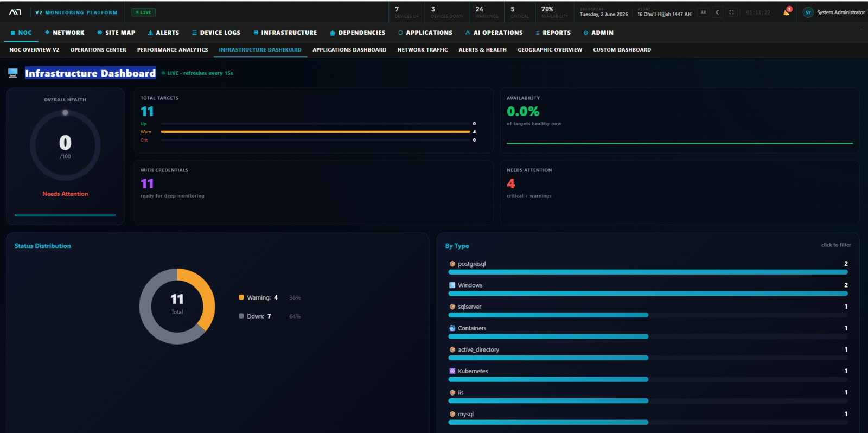Go to Operations Center subtab

(x=98, y=50)
